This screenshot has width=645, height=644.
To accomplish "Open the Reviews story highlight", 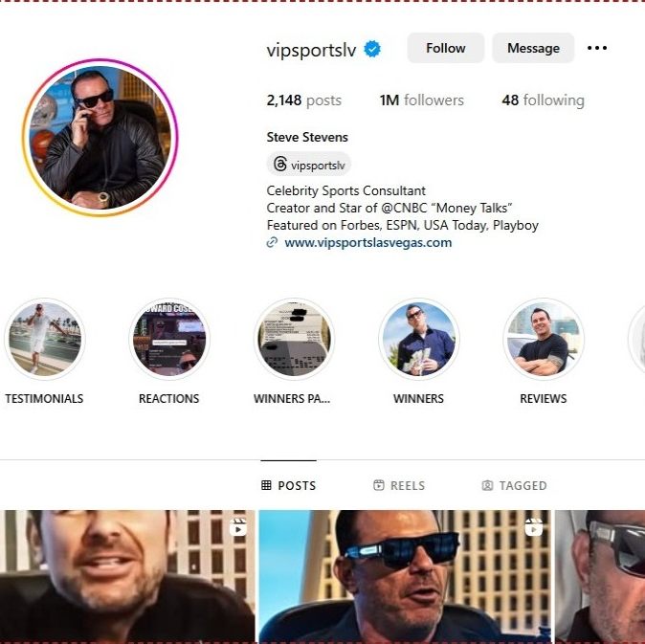I will (544, 339).
